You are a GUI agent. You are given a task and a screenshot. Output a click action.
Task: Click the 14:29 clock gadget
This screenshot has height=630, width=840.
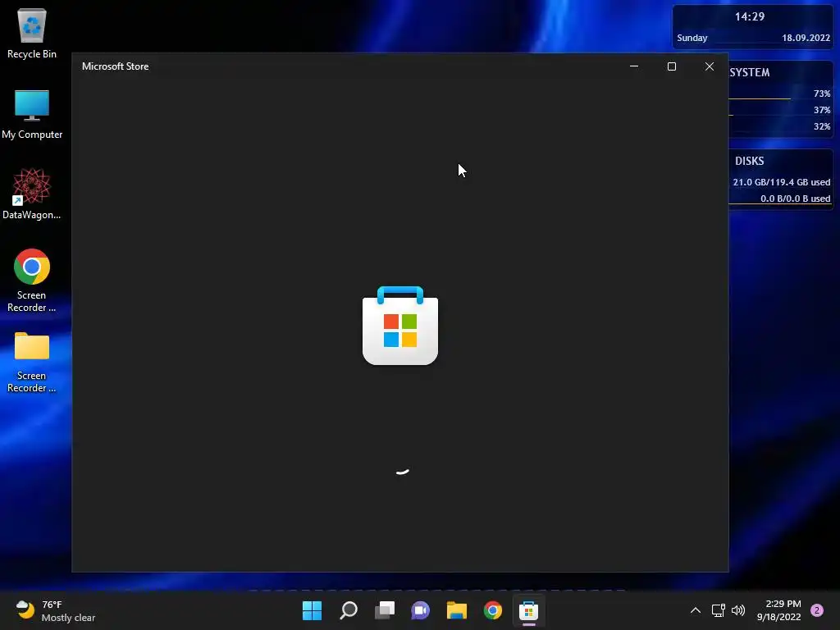click(750, 16)
